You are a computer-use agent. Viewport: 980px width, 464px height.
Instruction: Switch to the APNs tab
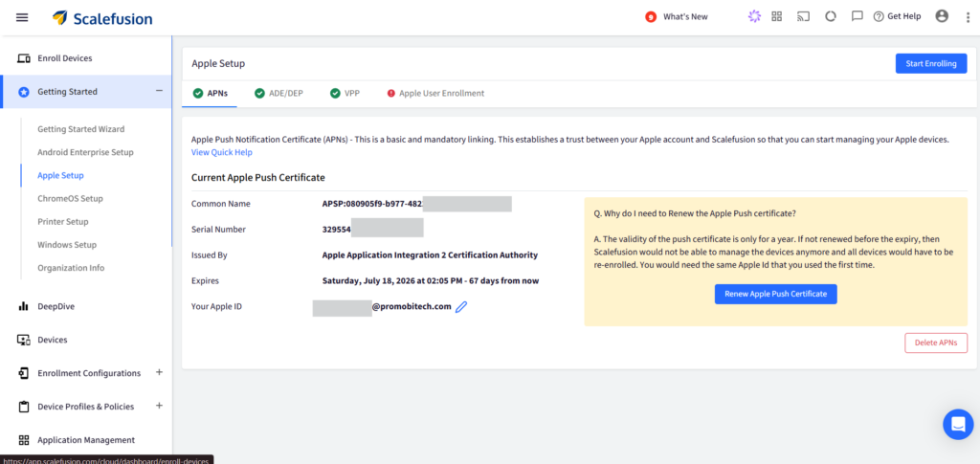point(210,94)
